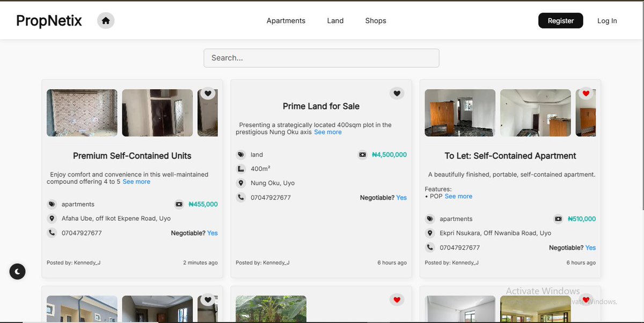Image resolution: width=644 pixels, height=323 pixels.
Task: Open the Apartments category
Action: (x=286, y=20)
